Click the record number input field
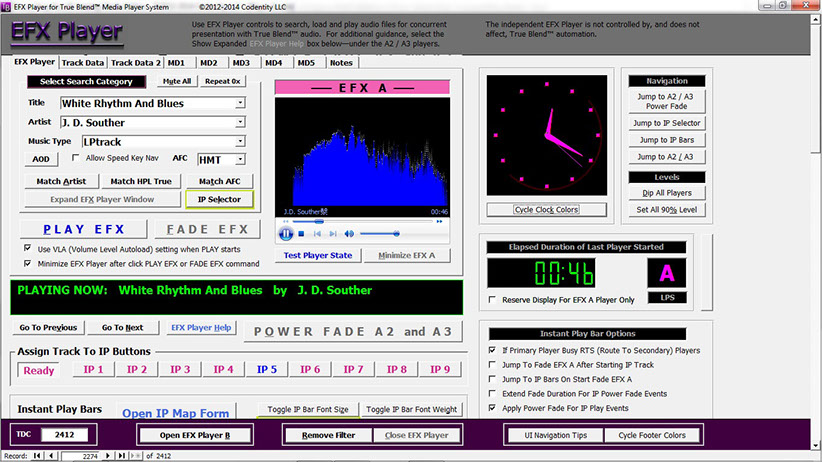This screenshot has width=822, height=462. pyautogui.click(x=82, y=456)
